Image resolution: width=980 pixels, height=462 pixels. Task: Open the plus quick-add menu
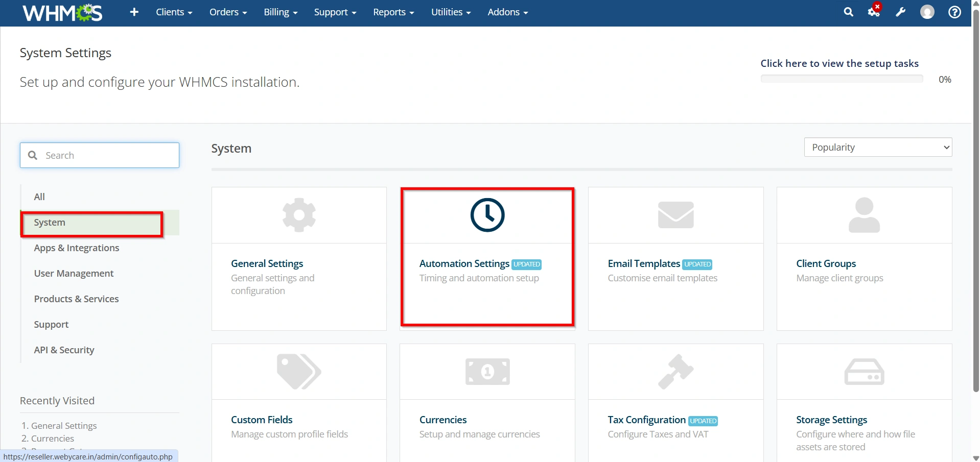pos(134,12)
